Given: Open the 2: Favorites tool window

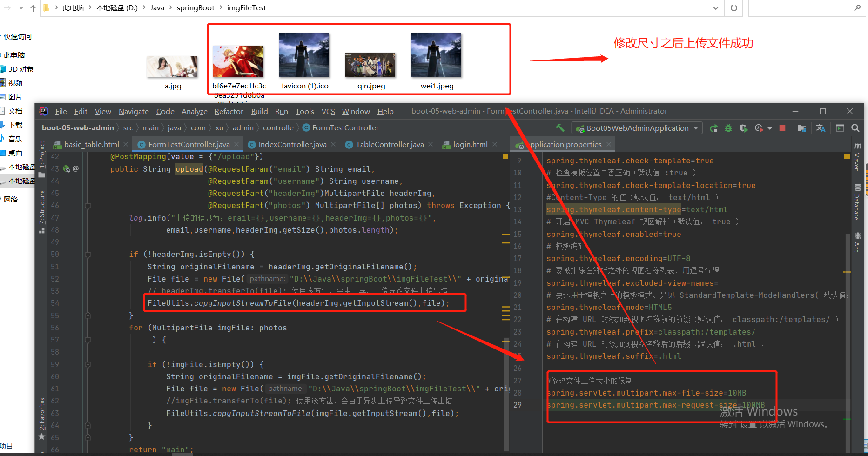Looking at the screenshot, I should point(42,418).
